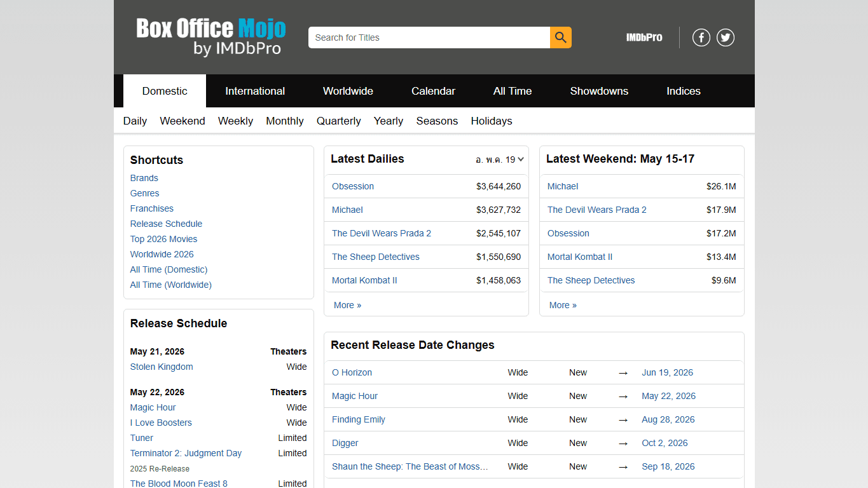Focus the Search for Titles field
The width and height of the screenshot is (868, 488).
pos(429,37)
